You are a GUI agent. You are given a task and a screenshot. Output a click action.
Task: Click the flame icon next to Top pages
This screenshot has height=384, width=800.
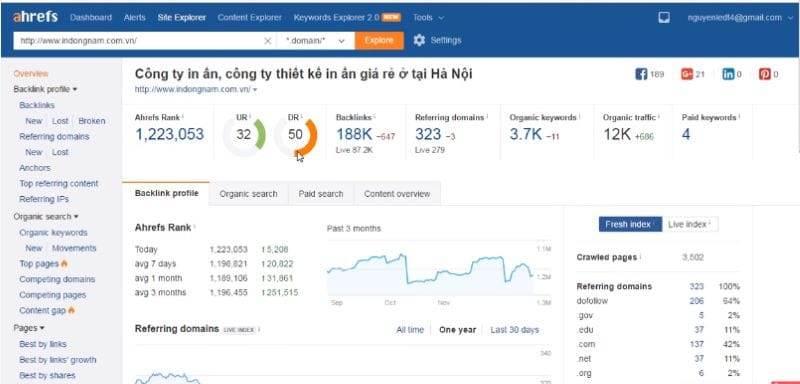coord(64,264)
